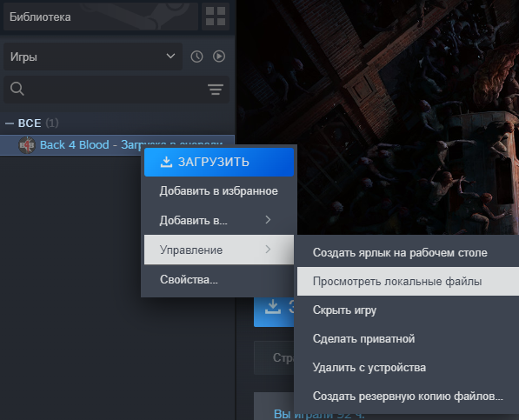
Task: Select Сделать приватной option
Action: point(408,338)
